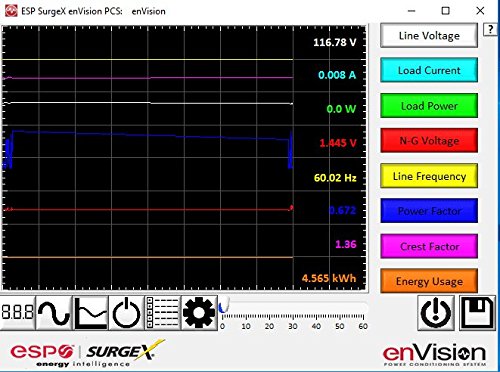Click the 0.008 A reading
Image resolution: width=500 pixels, height=372 pixels.
tap(337, 75)
